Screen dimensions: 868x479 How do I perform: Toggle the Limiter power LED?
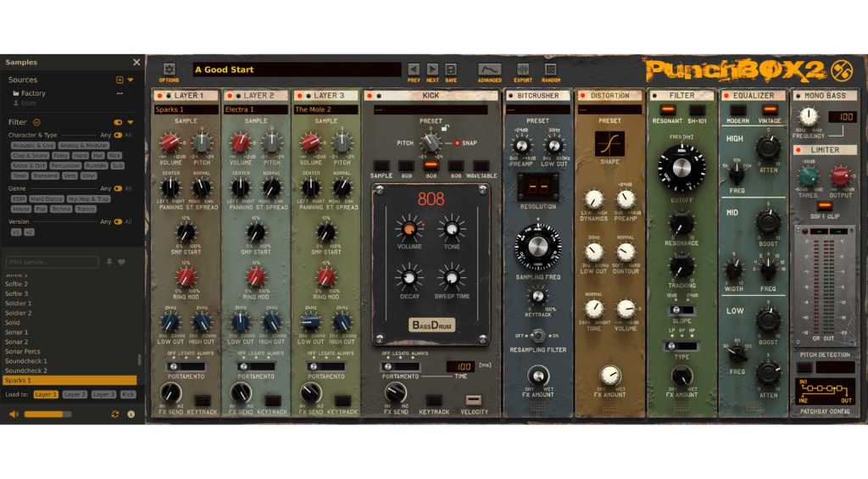point(798,150)
